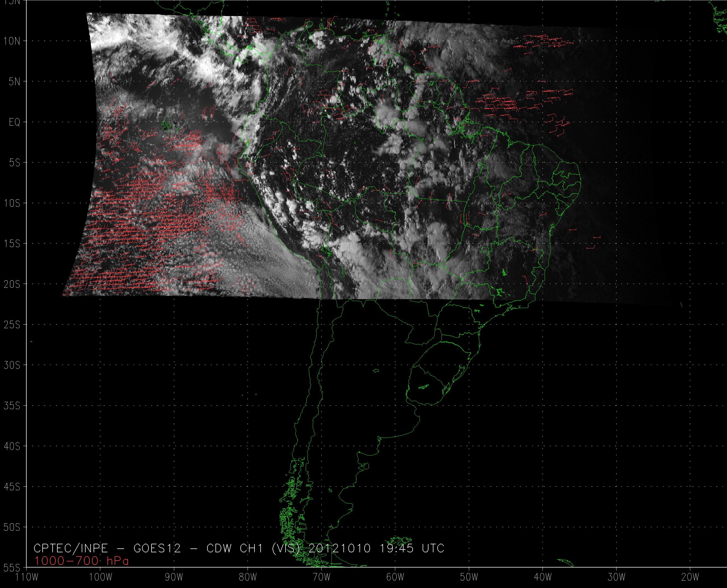Screen dimensions: 727x588
Task: Click the GOES12 satellite name text
Action: coord(157,548)
